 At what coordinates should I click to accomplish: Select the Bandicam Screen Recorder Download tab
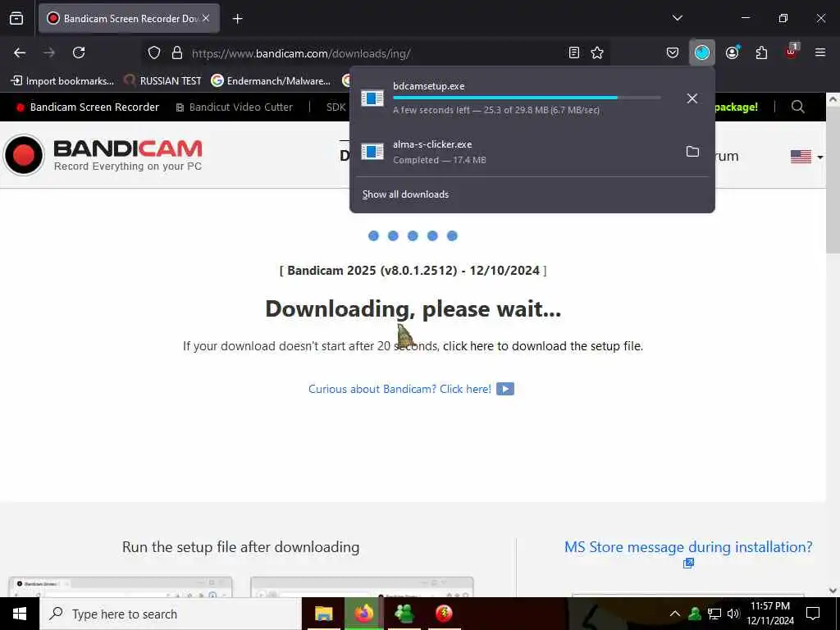[x=129, y=19]
